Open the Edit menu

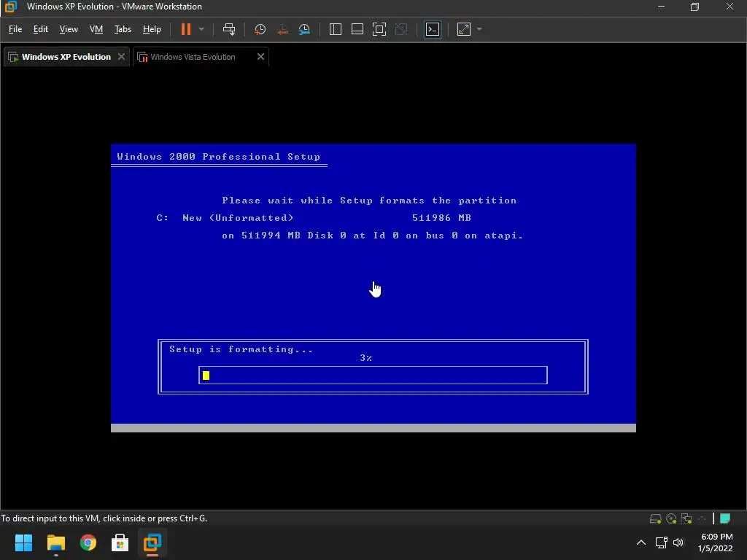41,29
